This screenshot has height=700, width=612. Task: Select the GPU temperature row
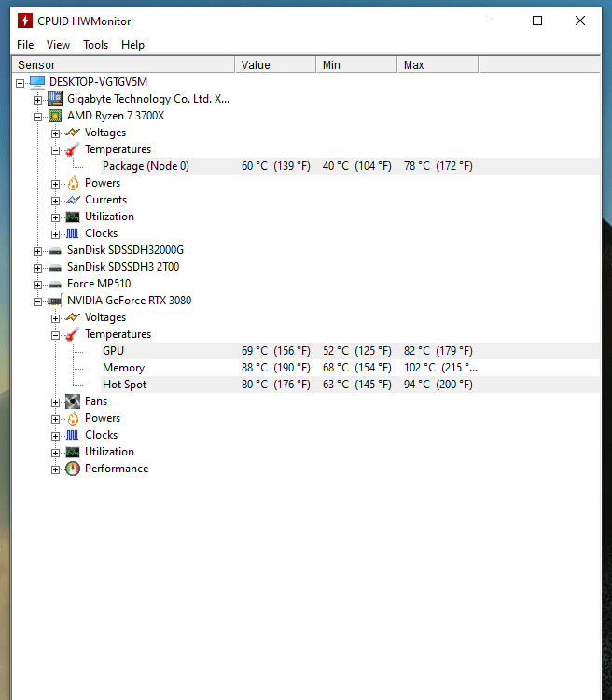pyautogui.click(x=351, y=351)
